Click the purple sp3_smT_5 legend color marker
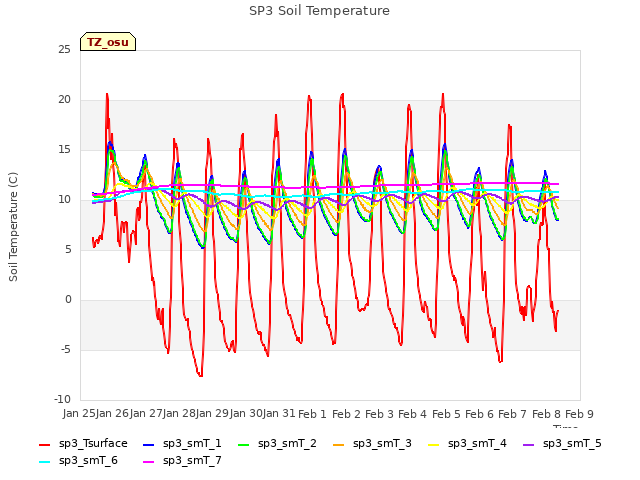The width and height of the screenshot is (640, 480). (529, 444)
